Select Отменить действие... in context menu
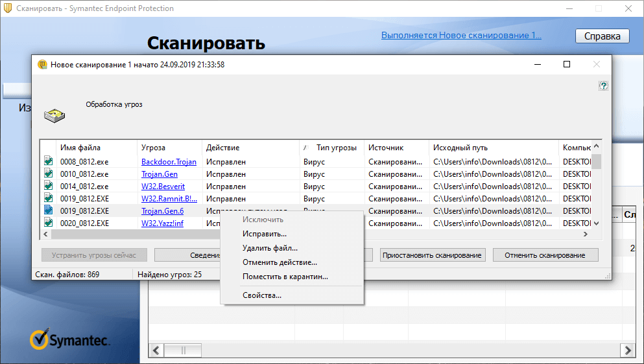This screenshot has height=364, width=644. [x=280, y=262]
